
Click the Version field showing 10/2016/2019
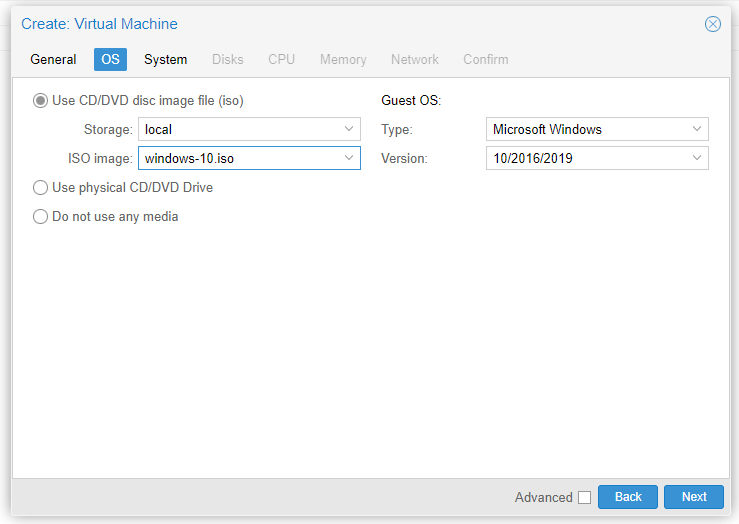click(x=597, y=158)
